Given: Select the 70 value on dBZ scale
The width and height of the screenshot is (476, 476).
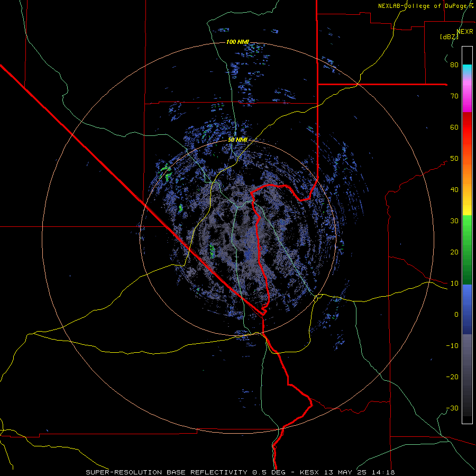Looking at the screenshot, I should [x=454, y=96].
